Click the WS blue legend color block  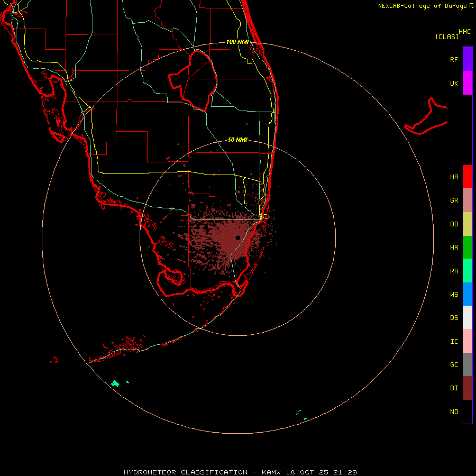tap(467, 294)
